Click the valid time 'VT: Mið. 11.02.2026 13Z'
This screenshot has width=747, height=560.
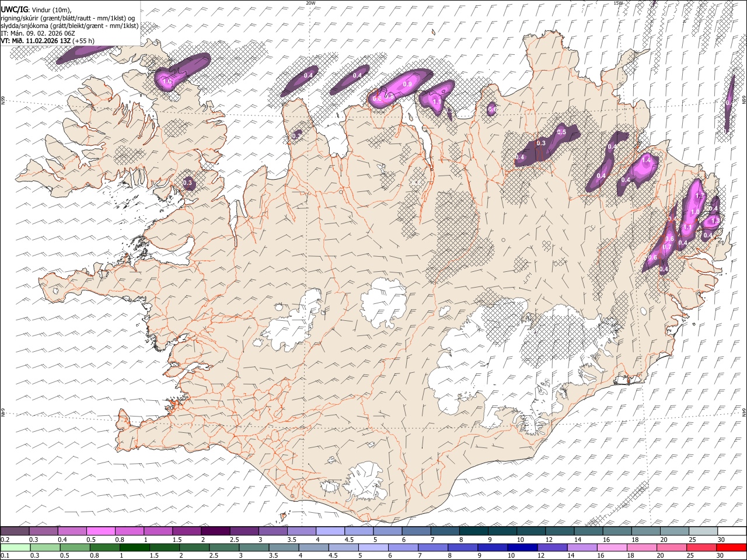tap(36, 41)
